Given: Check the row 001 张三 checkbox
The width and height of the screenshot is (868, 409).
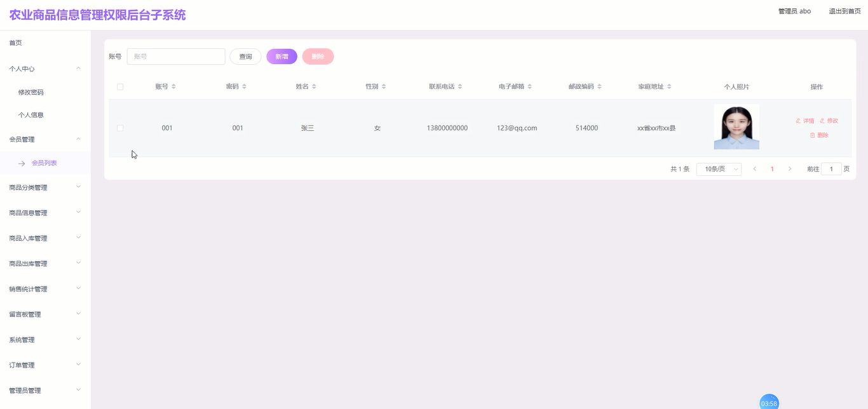Looking at the screenshot, I should pyautogui.click(x=120, y=128).
